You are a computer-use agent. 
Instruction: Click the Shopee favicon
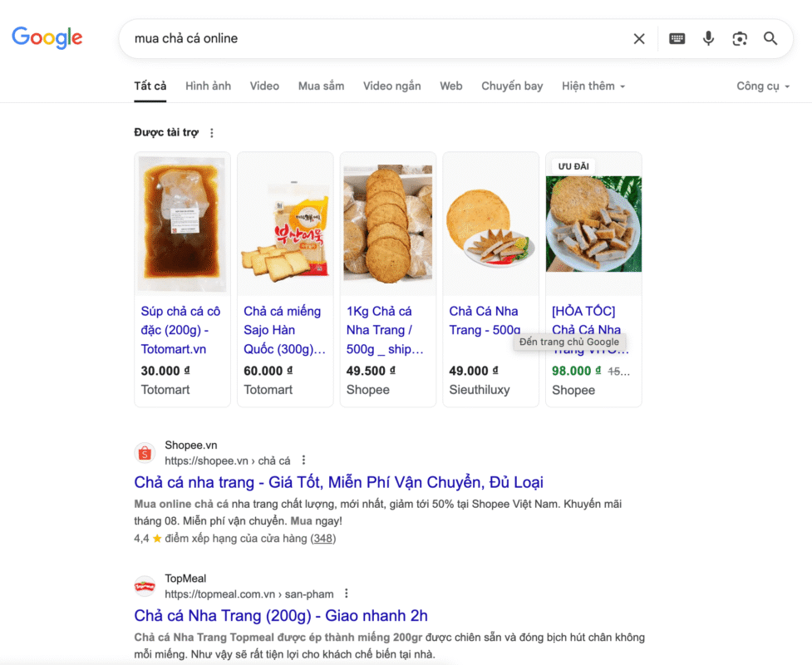tap(145, 453)
